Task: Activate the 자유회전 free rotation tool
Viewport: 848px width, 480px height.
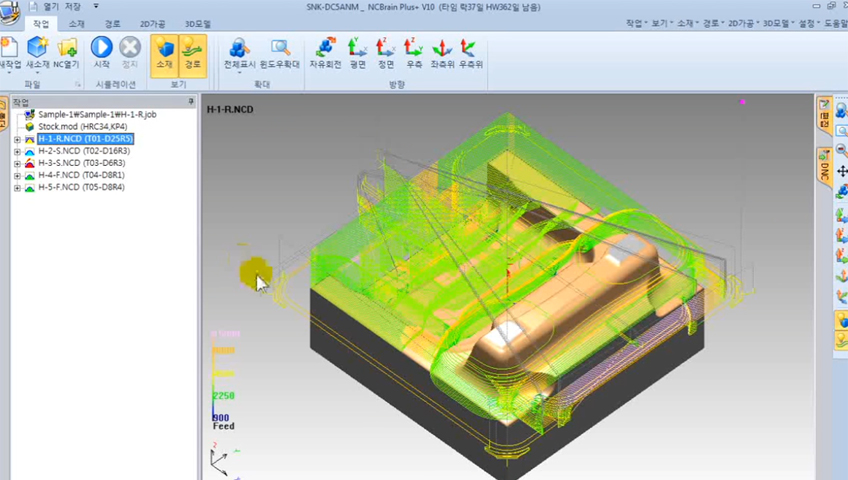Action: pos(325,47)
